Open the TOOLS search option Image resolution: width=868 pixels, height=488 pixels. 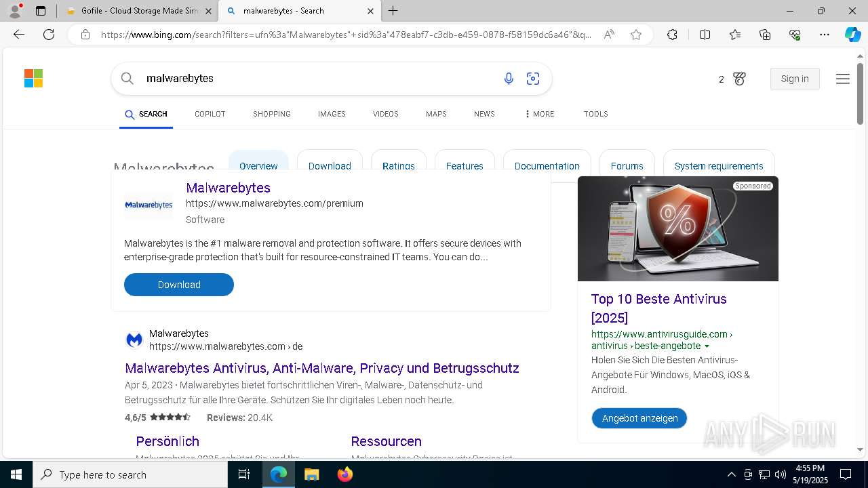point(595,114)
